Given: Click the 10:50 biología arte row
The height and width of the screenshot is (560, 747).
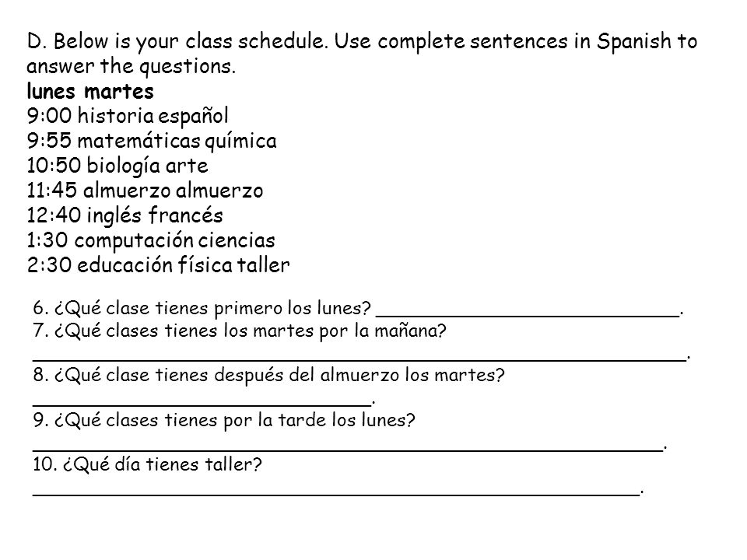Looking at the screenshot, I should [117, 166].
